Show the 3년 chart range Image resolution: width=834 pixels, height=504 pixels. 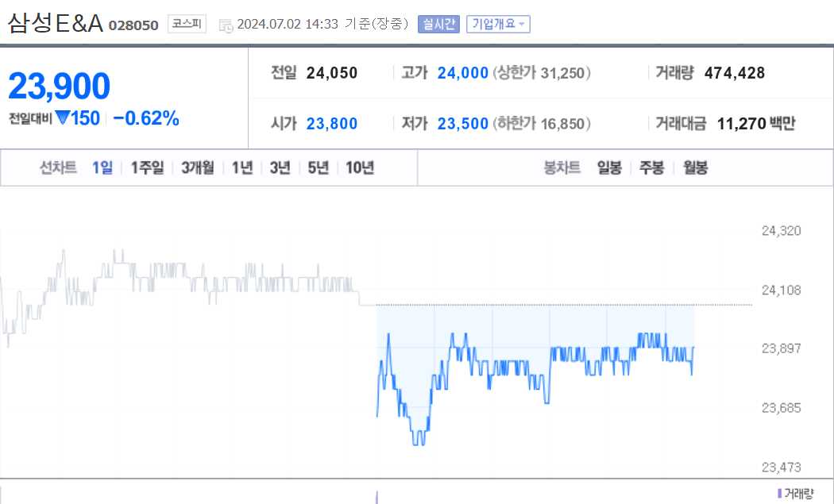coord(280,168)
